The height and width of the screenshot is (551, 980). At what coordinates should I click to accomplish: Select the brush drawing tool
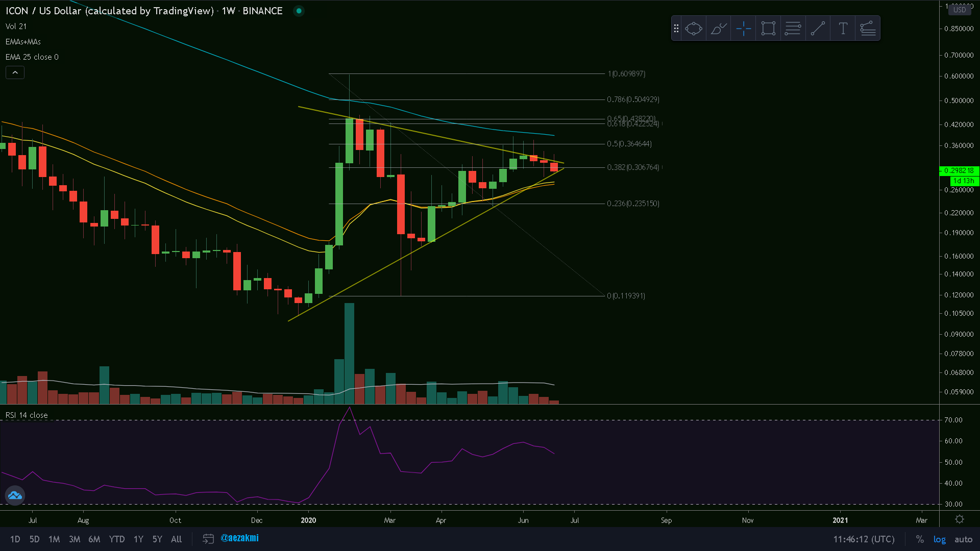(x=719, y=29)
